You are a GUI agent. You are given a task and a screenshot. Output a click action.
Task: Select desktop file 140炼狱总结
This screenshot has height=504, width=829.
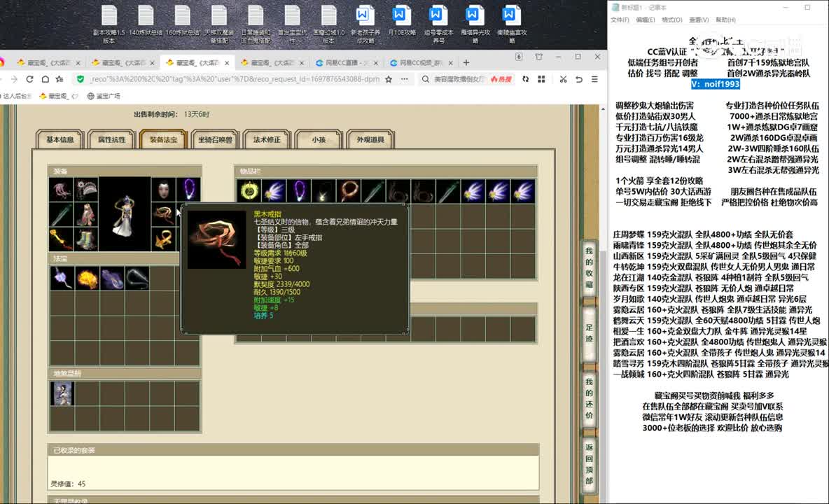coord(146,20)
